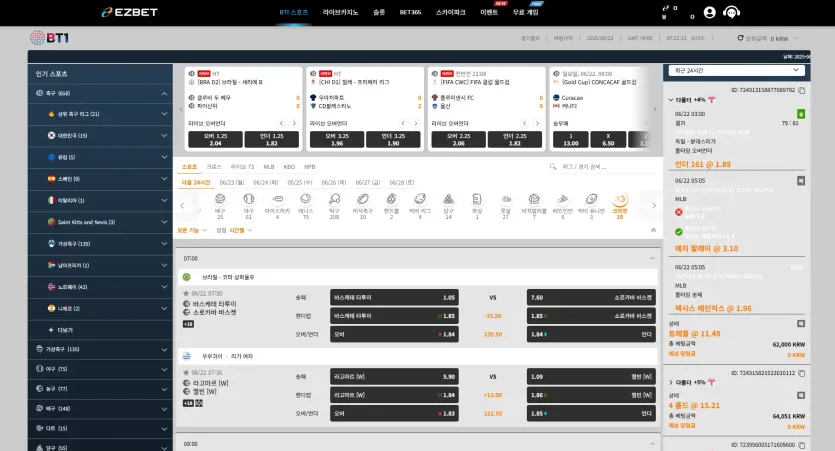Viewport: 835px width, 451px height.
Task: Select the tennis (테니스 75) sport icon
Action: coord(306,199)
